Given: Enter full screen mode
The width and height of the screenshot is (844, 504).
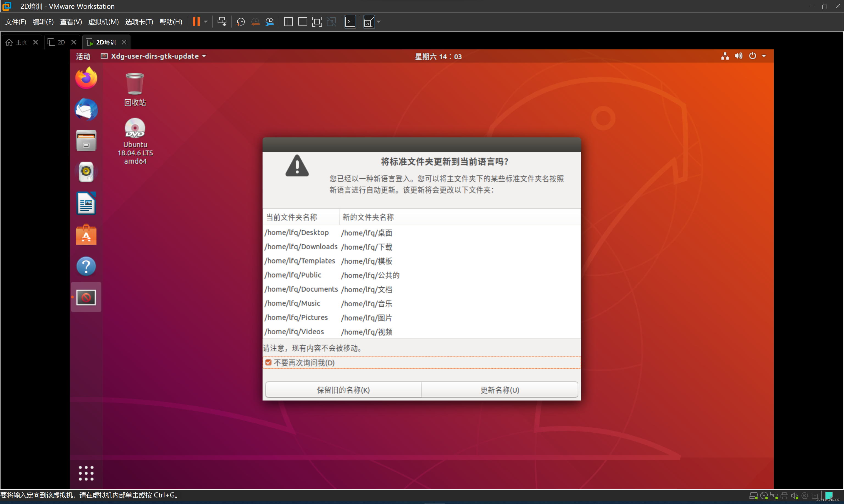Looking at the screenshot, I should click(x=317, y=21).
